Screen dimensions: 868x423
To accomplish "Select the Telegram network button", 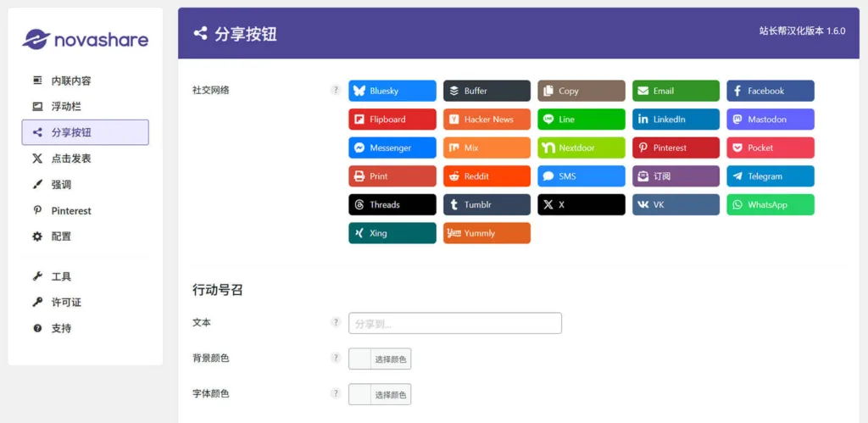I will coord(770,176).
